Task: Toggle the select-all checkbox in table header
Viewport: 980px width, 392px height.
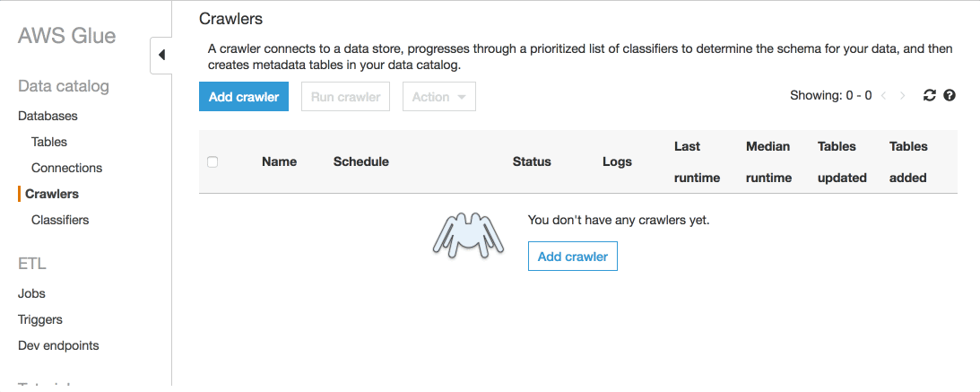Action: [212, 161]
